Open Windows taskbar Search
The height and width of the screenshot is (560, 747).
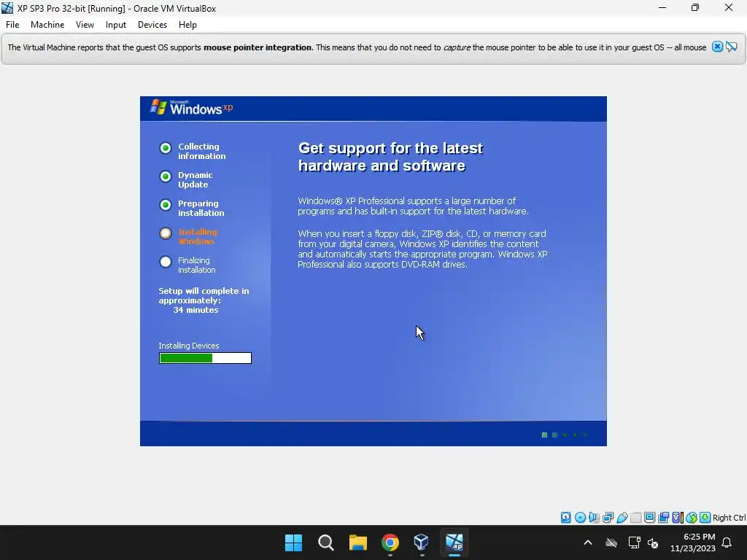point(326,542)
